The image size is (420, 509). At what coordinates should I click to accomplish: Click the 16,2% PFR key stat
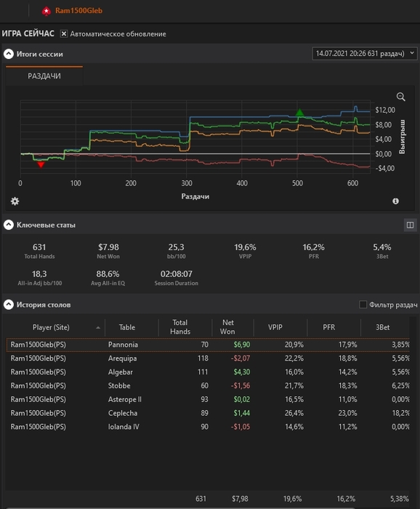tap(314, 247)
